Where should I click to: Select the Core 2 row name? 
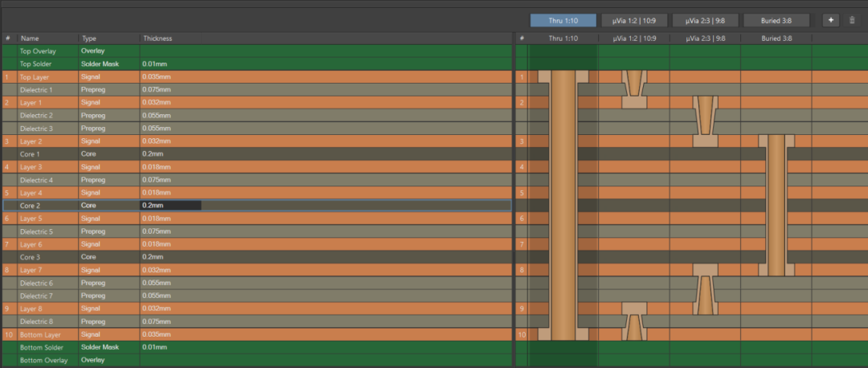pyautogui.click(x=30, y=206)
